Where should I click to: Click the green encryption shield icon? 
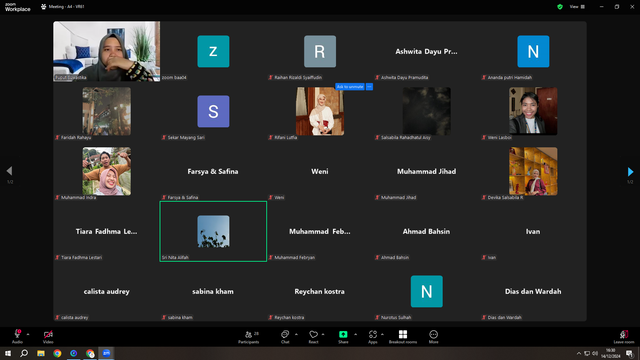pyautogui.click(x=560, y=7)
